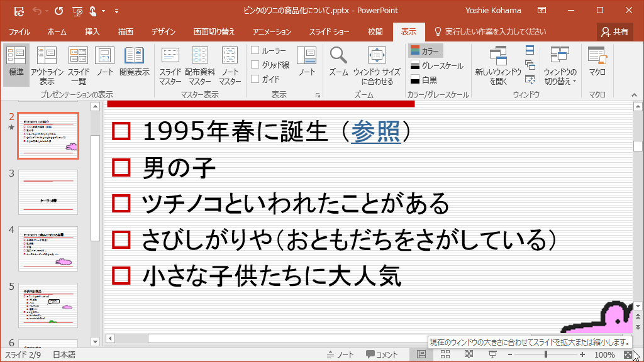The height and width of the screenshot is (362, 644).
Task: Switch to Animations (アニメーション) tab
Action: (x=272, y=32)
